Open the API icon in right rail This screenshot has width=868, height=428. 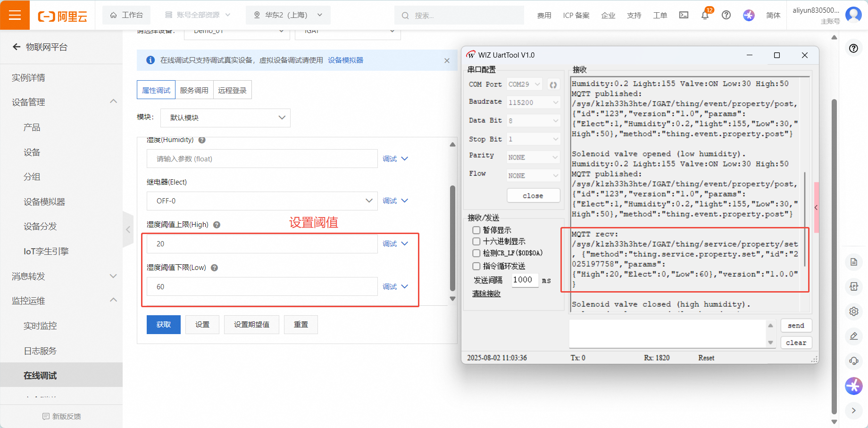click(x=854, y=286)
